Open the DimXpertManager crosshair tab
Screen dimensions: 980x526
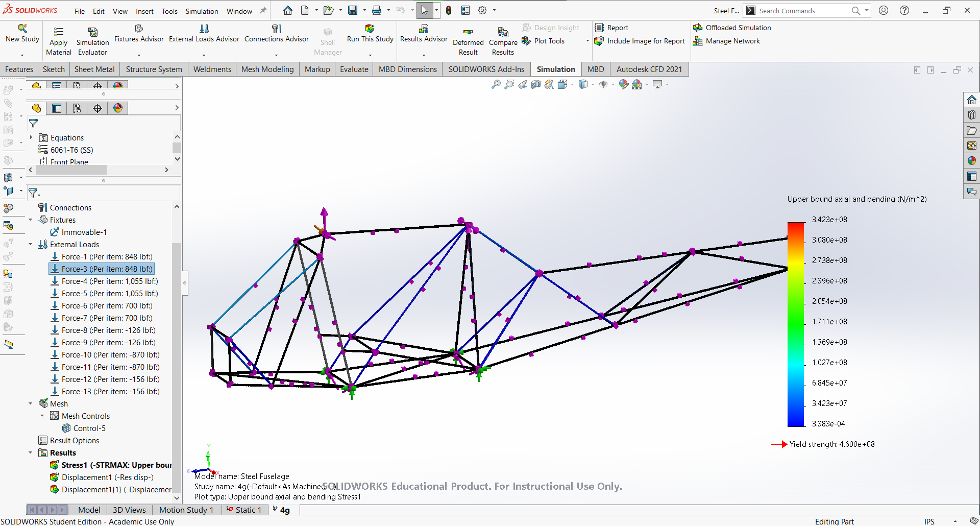point(97,108)
